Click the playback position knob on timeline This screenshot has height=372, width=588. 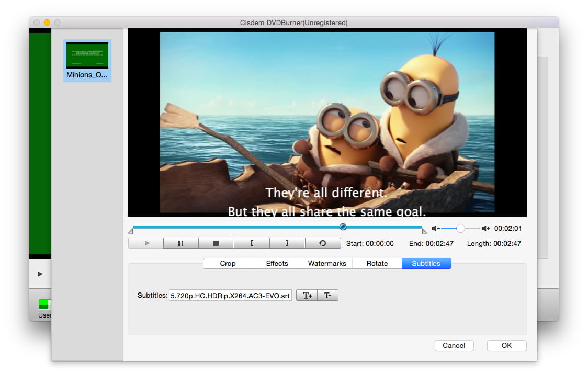coord(343,227)
